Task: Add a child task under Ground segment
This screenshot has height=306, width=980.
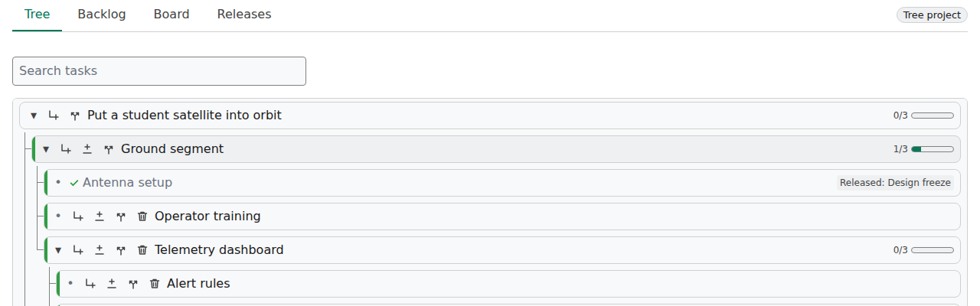Action: point(66,149)
